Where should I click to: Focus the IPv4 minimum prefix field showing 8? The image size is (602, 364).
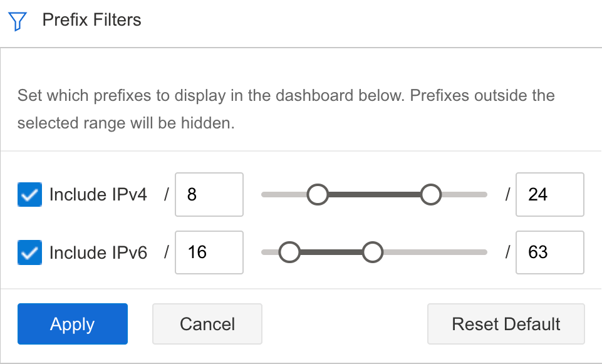(x=209, y=195)
